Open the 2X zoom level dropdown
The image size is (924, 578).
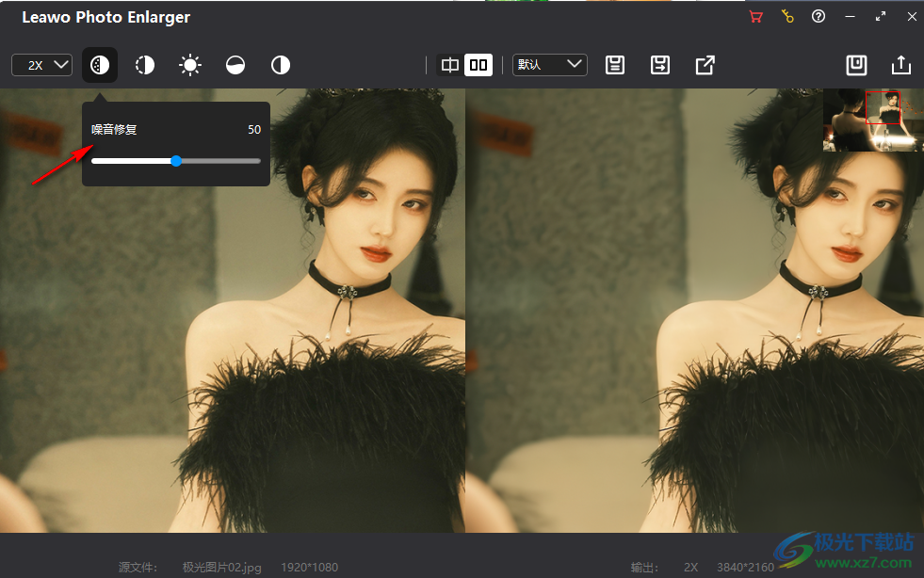coord(41,65)
